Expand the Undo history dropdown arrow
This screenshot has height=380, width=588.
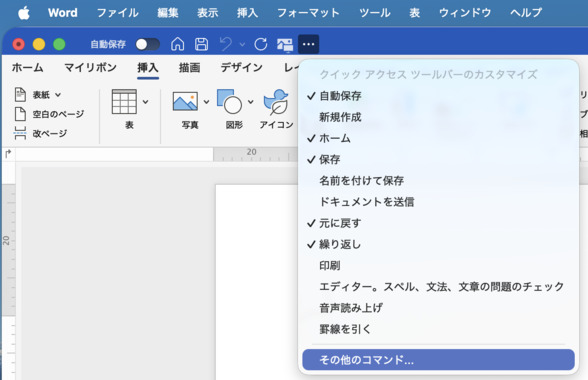[242, 45]
